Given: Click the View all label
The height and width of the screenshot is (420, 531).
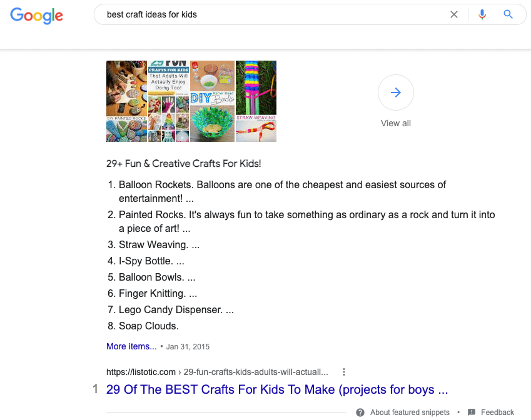Looking at the screenshot, I should pyautogui.click(x=395, y=123).
